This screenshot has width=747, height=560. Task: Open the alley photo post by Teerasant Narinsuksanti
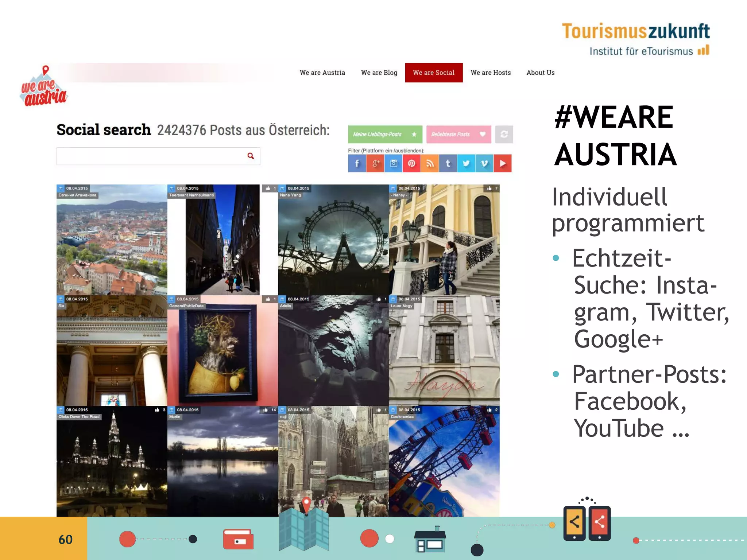222,240
